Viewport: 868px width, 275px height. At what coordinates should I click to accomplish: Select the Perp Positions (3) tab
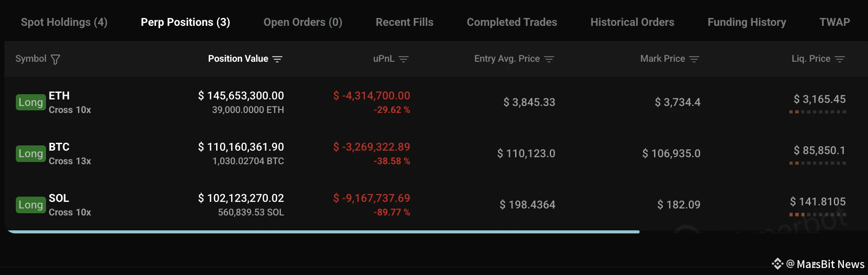[185, 22]
